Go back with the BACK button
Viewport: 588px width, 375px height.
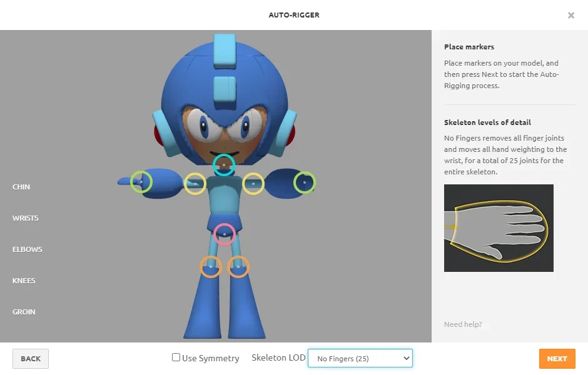[31, 359]
